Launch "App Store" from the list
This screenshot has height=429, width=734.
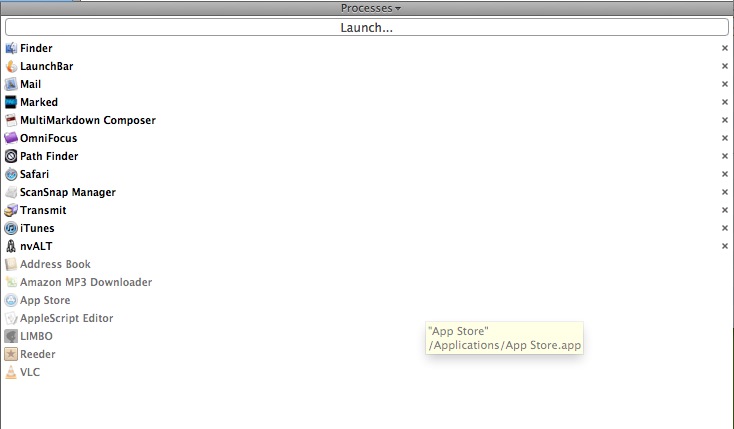[x=45, y=300]
